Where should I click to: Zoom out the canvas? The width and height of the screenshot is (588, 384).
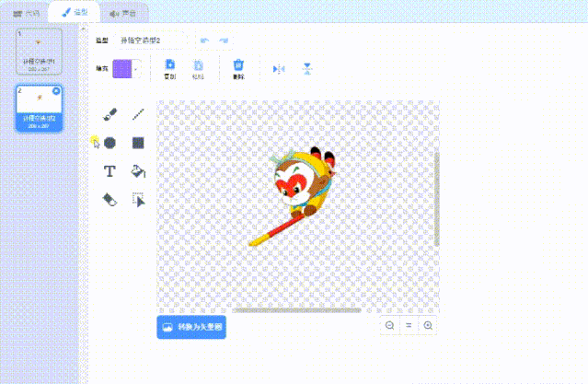click(389, 325)
